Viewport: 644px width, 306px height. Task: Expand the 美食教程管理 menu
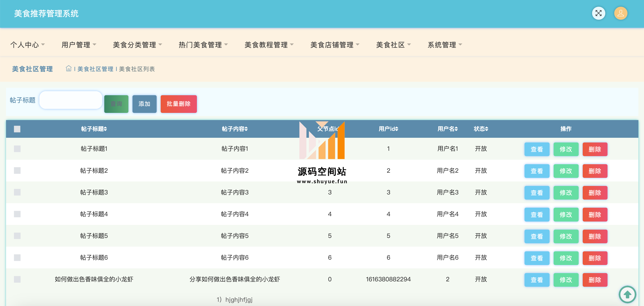point(269,45)
